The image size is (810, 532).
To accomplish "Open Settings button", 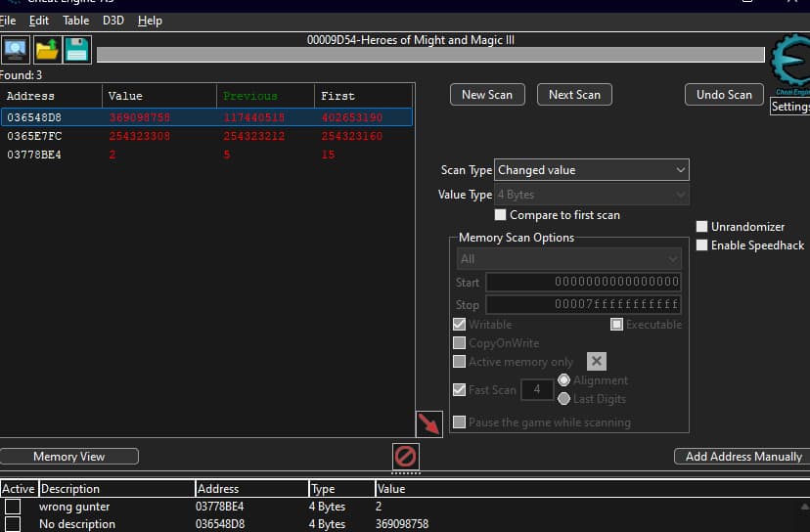I will pyautogui.click(x=789, y=107).
